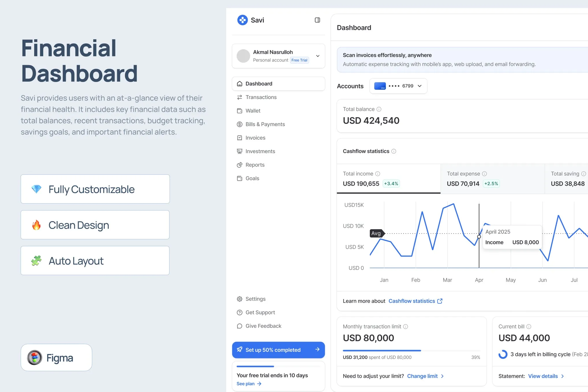
Task: Click the Reports pie chart icon
Action: 239,165
